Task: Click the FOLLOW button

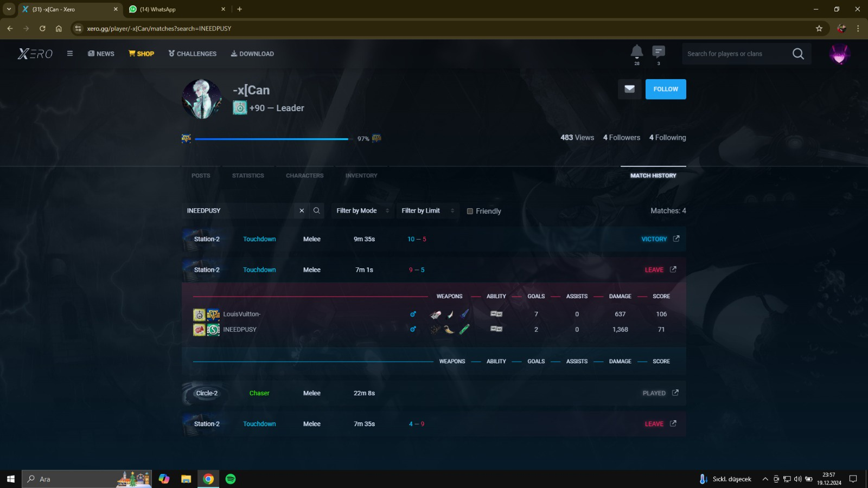Action: click(666, 89)
